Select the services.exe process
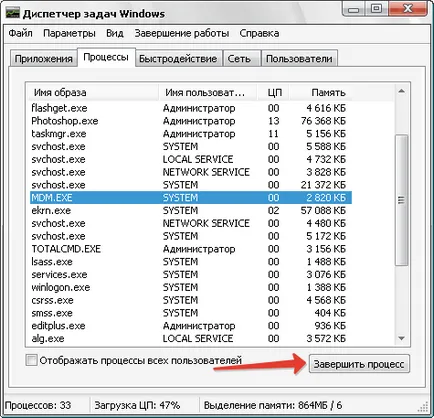Image resolution: width=434 pixels, height=418 pixels. click(x=191, y=274)
